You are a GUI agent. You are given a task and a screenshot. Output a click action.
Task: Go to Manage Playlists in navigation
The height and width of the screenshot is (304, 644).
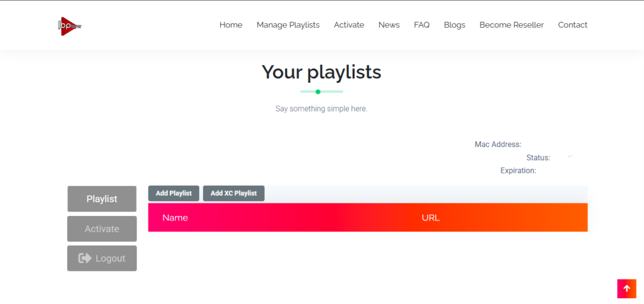pyautogui.click(x=288, y=25)
